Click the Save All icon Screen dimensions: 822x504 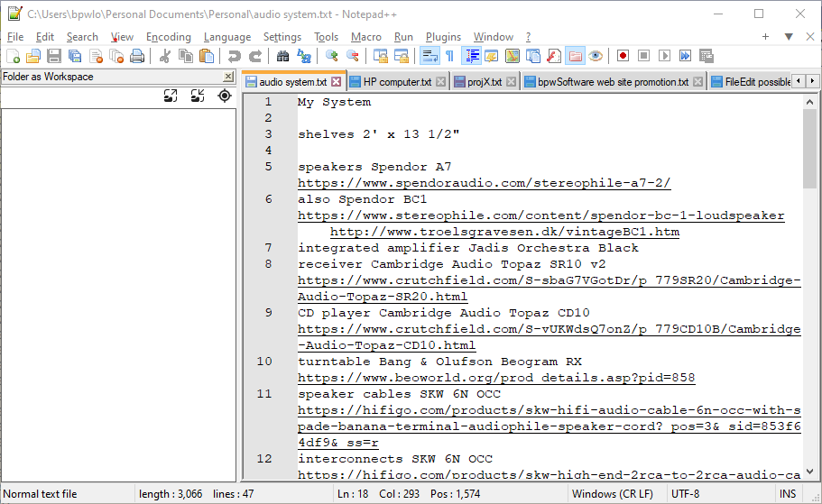pos(75,56)
